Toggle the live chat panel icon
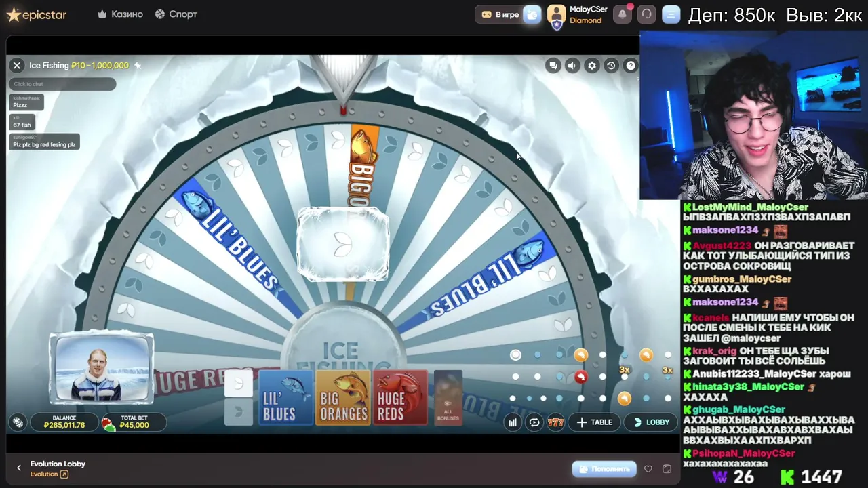This screenshot has height=488, width=868. pos(553,66)
